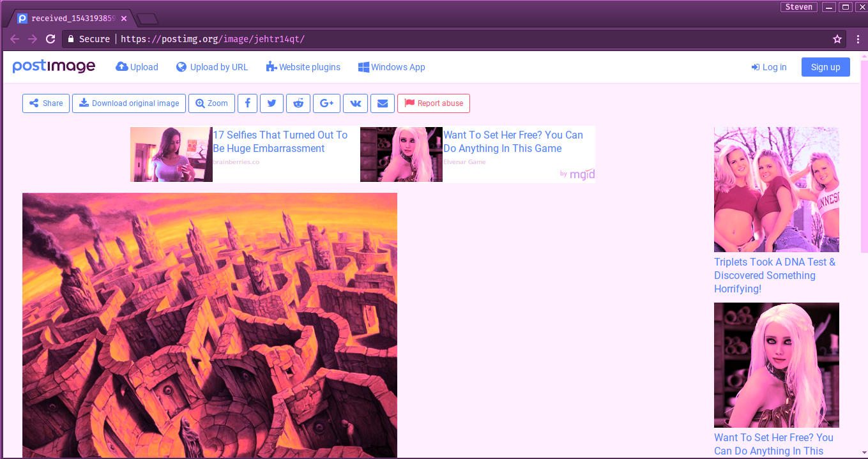
Task: Click the Upload cloud icon
Action: point(121,67)
